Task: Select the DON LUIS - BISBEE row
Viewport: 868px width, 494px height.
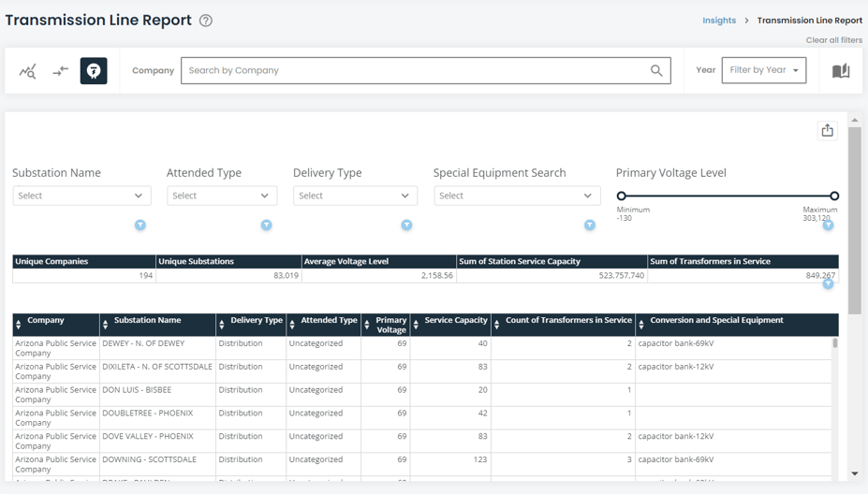Action: pos(421,395)
